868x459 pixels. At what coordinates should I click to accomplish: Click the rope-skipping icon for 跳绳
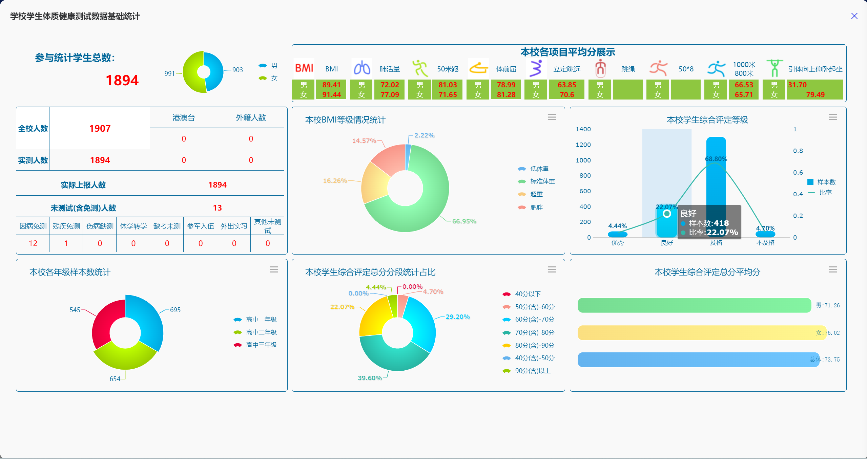pos(600,68)
